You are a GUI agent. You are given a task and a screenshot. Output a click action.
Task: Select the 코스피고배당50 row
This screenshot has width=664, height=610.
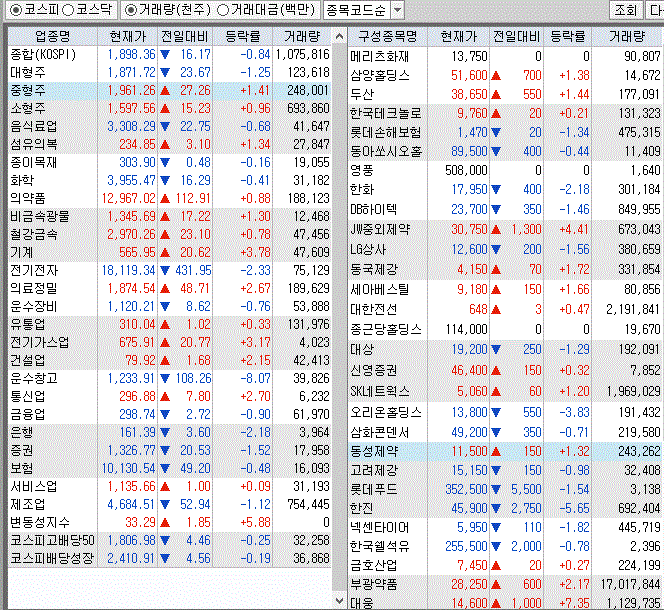point(169,541)
